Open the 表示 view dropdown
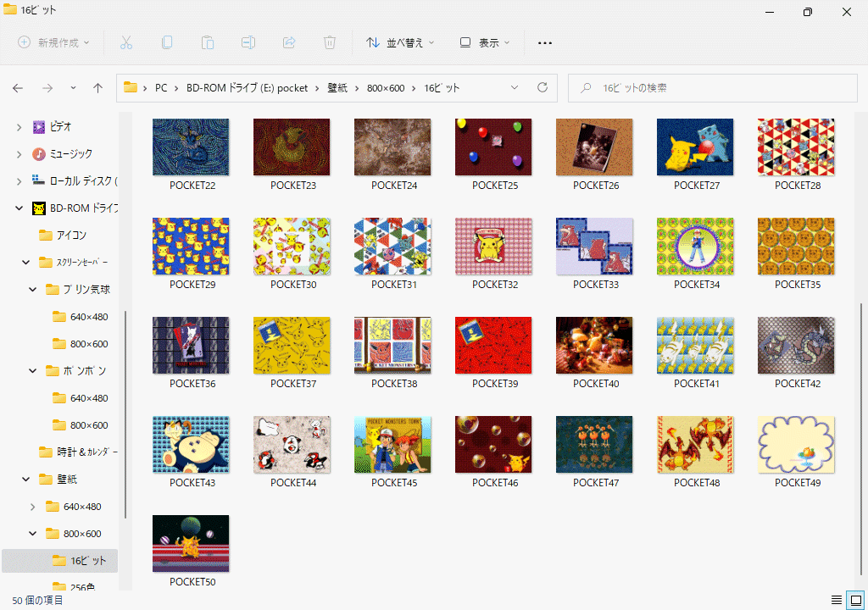 485,42
